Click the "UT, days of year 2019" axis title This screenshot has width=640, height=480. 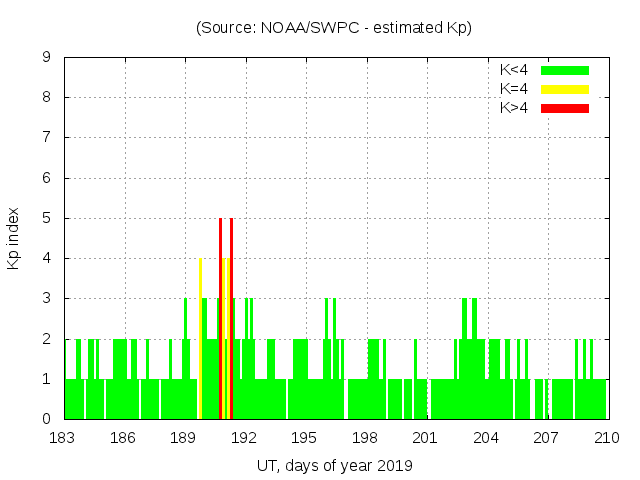coord(334,465)
